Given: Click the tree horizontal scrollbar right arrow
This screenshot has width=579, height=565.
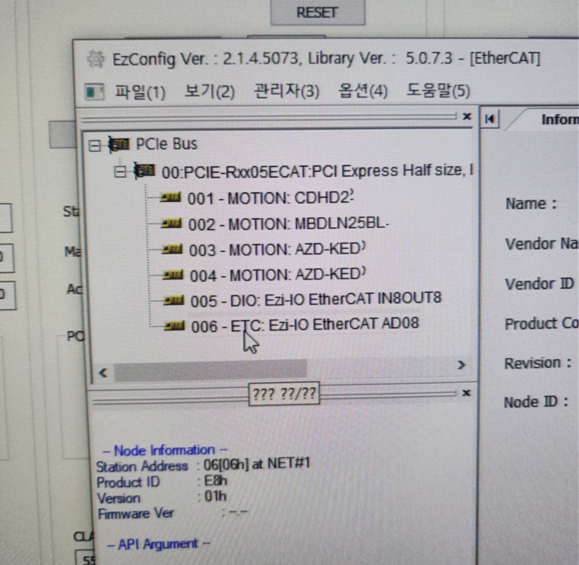Looking at the screenshot, I should 461,365.
